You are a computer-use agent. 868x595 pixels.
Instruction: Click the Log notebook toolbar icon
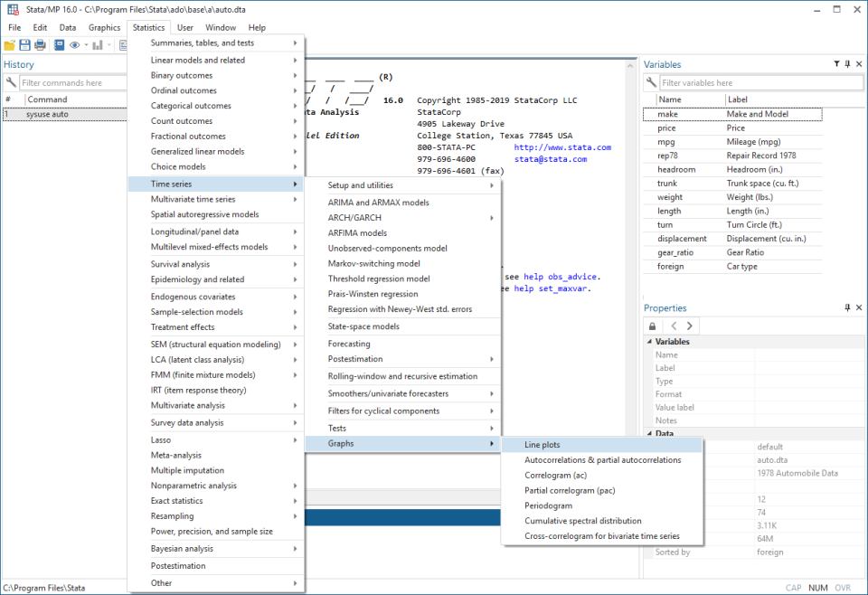tap(59, 45)
